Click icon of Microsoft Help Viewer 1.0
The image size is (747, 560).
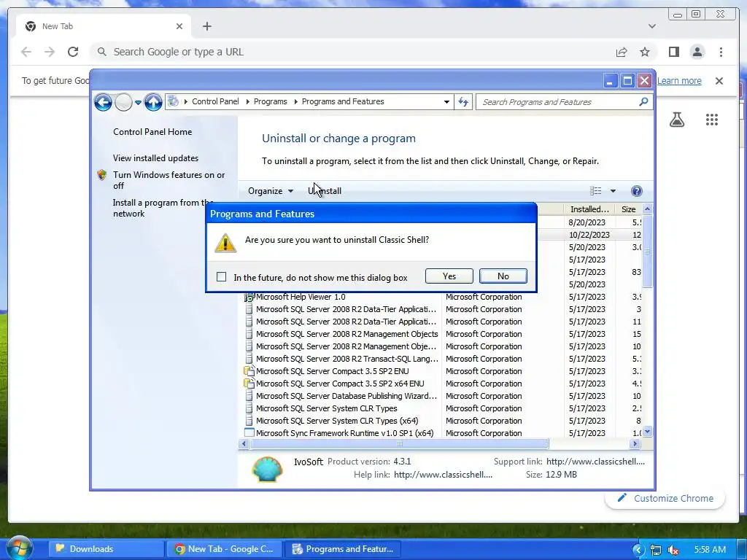pyautogui.click(x=249, y=297)
